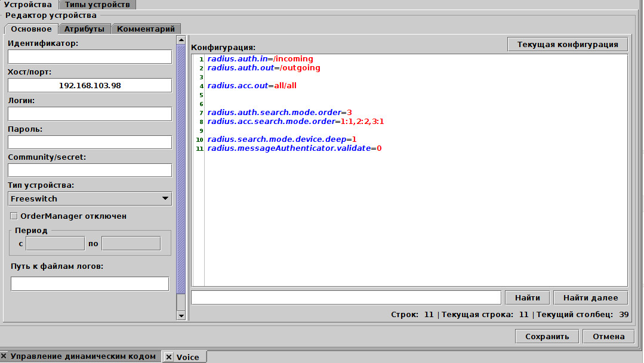Focus the Идентификатор input field
The width and height of the screenshot is (644, 363).
tap(90, 57)
